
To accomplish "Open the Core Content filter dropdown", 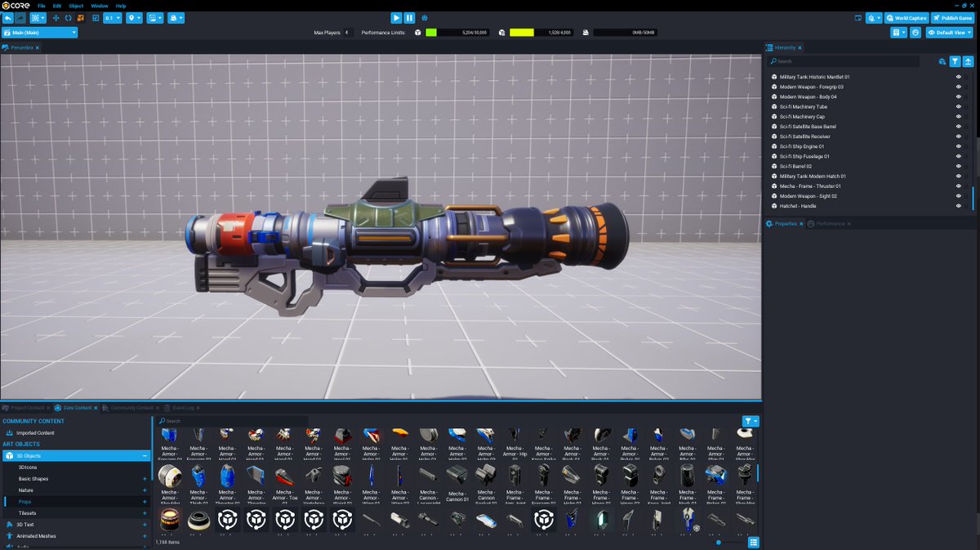I will click(x=751, y=421).
